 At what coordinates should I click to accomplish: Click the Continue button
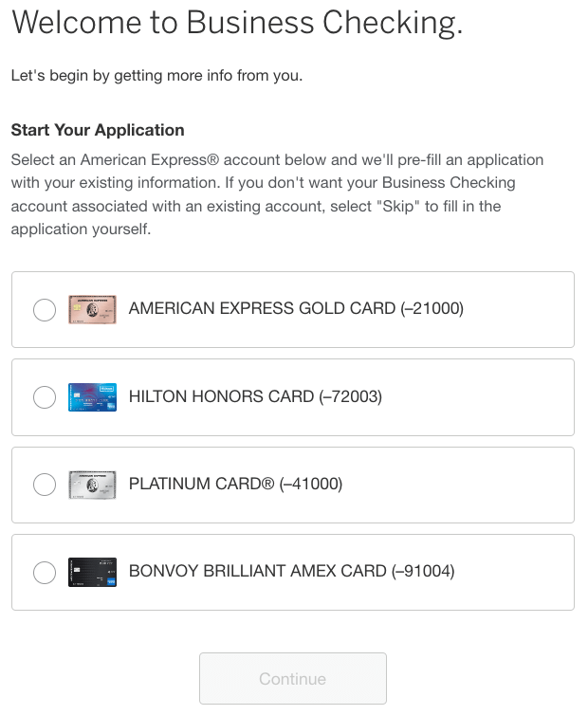point(293,679)
